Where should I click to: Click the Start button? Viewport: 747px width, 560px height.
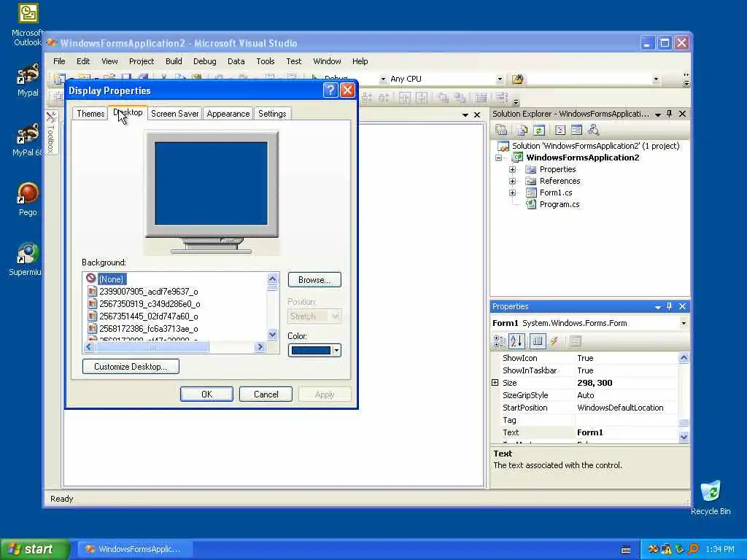tap(35, 549)
